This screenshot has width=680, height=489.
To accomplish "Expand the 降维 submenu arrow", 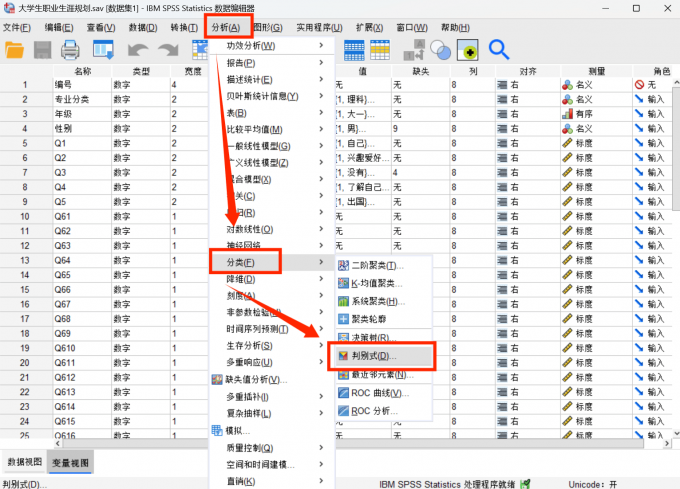I will click(x=321, y=278).
